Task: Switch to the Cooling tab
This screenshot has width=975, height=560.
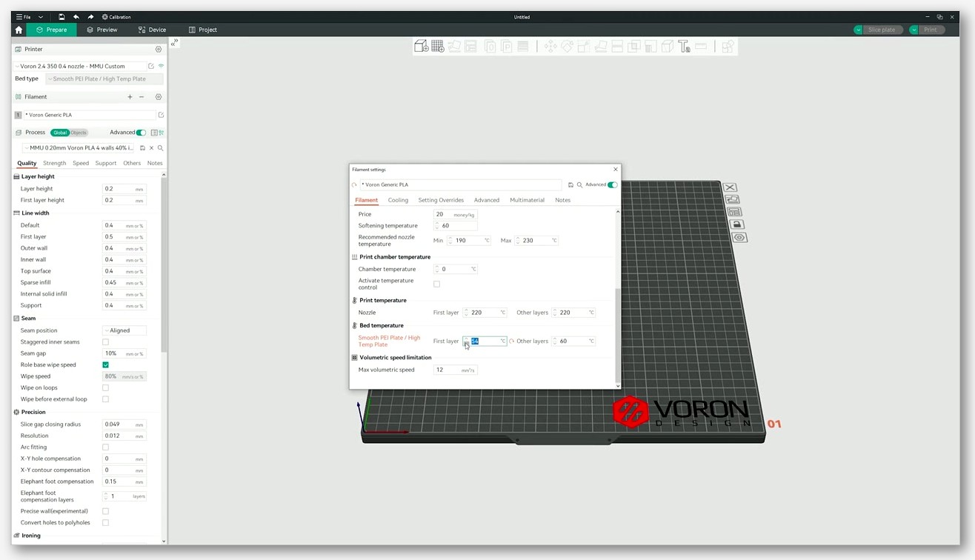Action: [398, 200]
